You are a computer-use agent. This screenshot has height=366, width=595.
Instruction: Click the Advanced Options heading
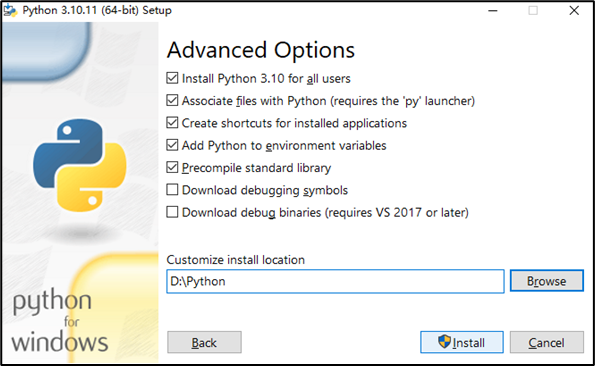261,50
